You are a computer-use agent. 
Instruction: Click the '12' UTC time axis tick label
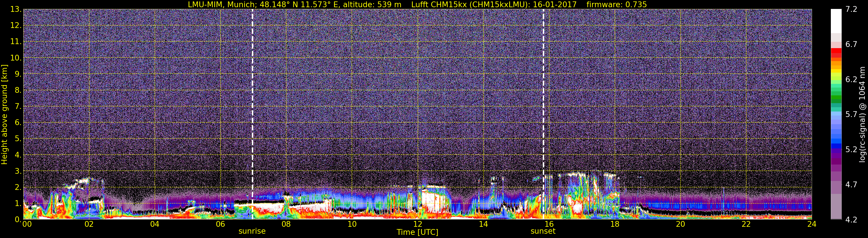pyautogui.click(x=417, y=224)
